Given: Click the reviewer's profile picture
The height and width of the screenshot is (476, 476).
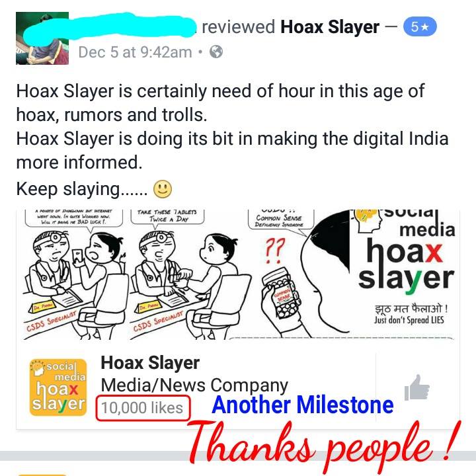Looking at the screenshot, I should pyautogui.click(x=42, y=38).
